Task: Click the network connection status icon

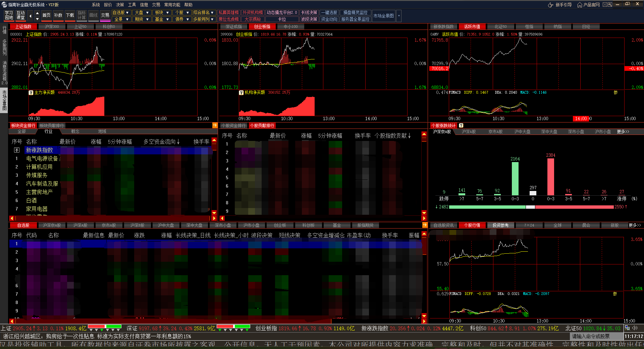Action: (x=627, y=328)
